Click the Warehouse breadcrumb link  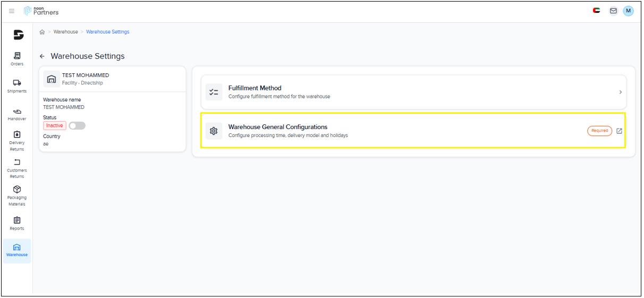point(65,32)
